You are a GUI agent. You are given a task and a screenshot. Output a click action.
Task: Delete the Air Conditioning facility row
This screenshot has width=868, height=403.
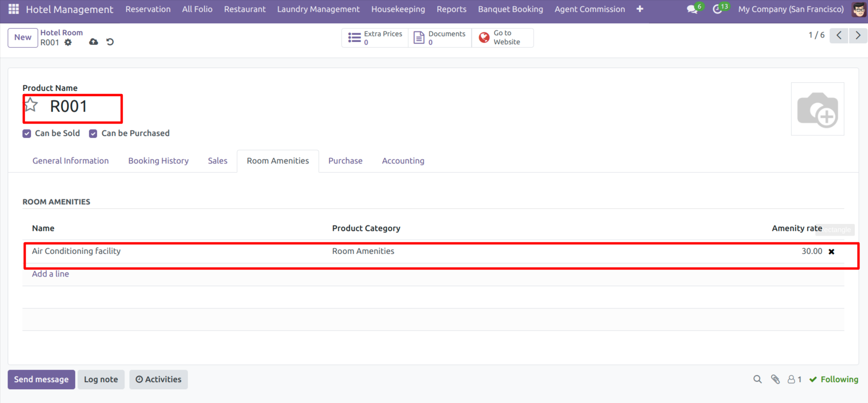[831, 251]
